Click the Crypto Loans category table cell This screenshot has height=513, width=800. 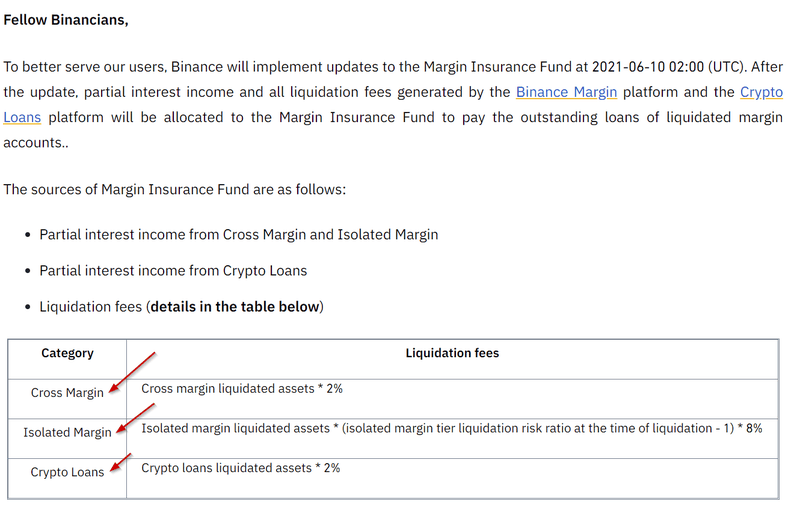tap(67, 472)
